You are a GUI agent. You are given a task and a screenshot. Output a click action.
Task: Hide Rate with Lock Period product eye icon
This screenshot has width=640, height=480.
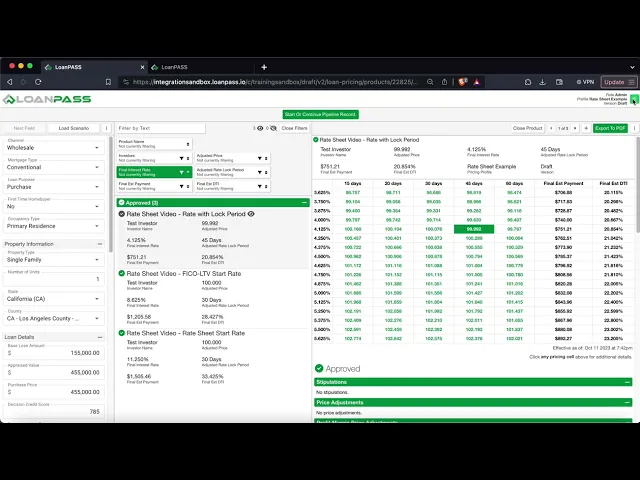[251, 214]
